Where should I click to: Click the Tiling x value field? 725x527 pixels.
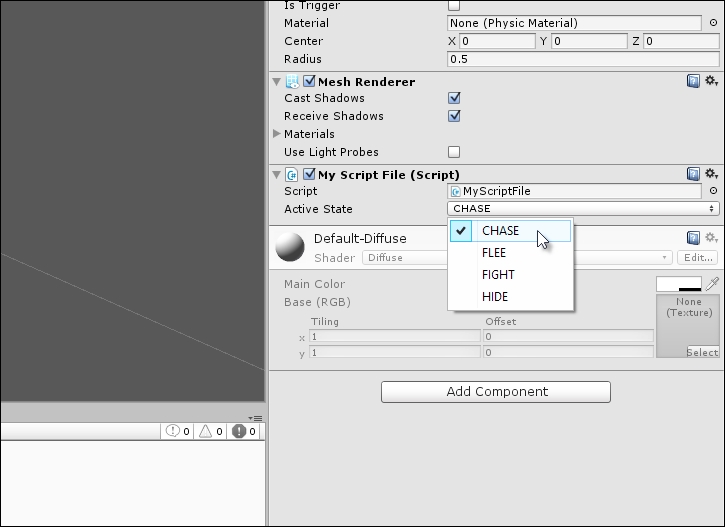[395, 336]
